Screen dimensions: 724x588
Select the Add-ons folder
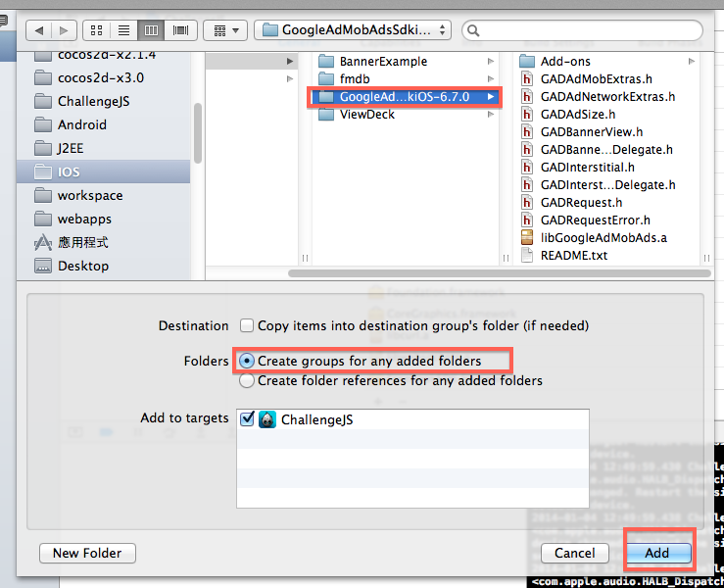(607, 62)
